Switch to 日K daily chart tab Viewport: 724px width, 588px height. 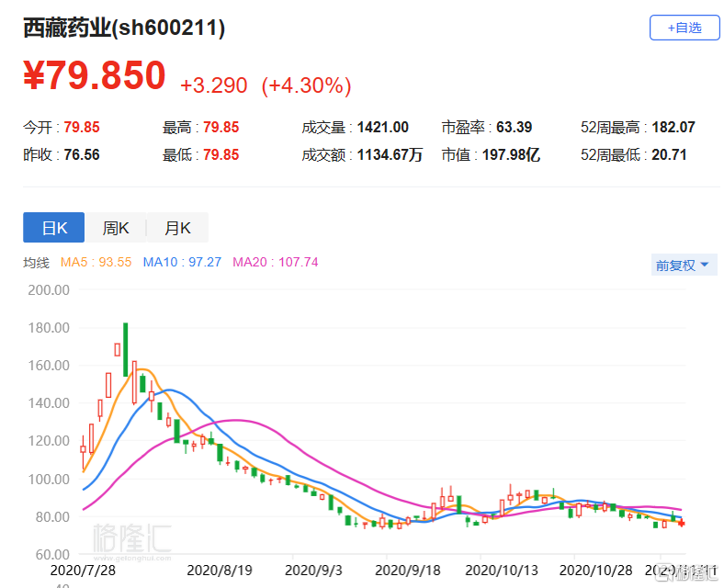53,228
